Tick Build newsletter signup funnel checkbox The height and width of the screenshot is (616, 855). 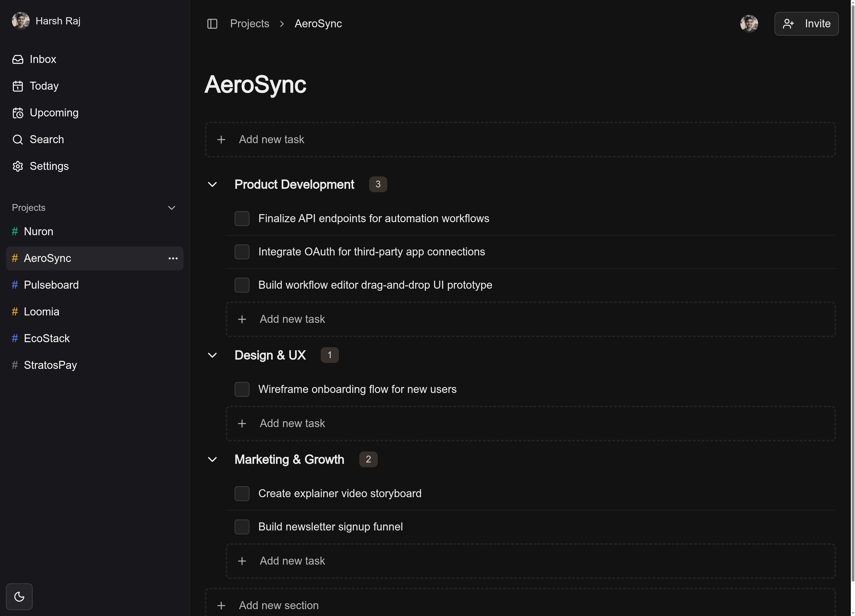242,527
